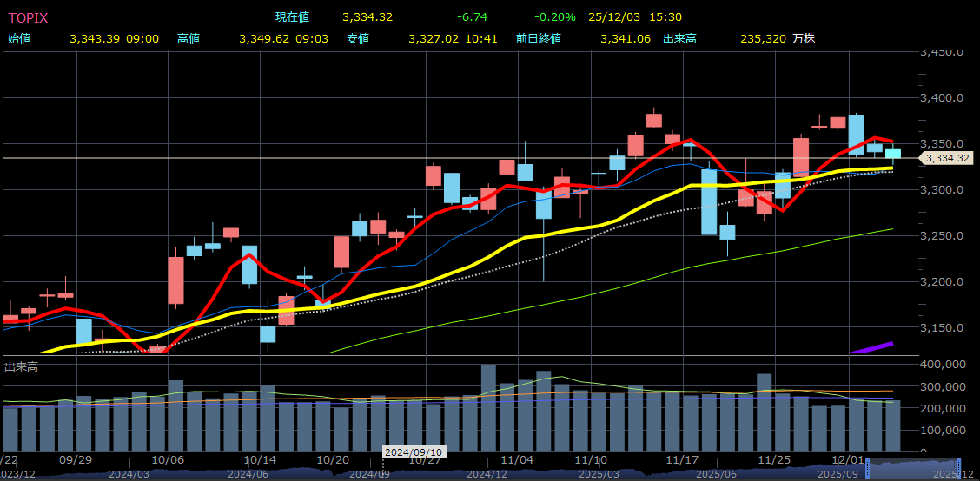Click the 2024/09/10 date tooltip
This screenshot has width=980, height=481.
tap(415, 452)
